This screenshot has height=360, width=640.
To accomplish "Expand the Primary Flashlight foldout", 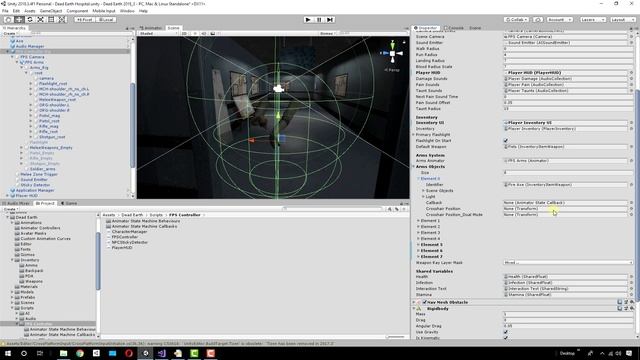I will pos(413,135).
